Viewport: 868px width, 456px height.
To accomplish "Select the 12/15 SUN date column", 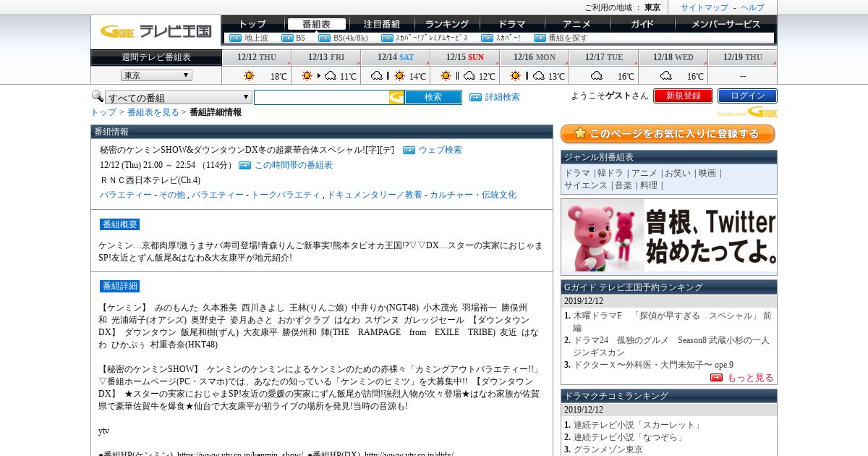I will point(464,57).
